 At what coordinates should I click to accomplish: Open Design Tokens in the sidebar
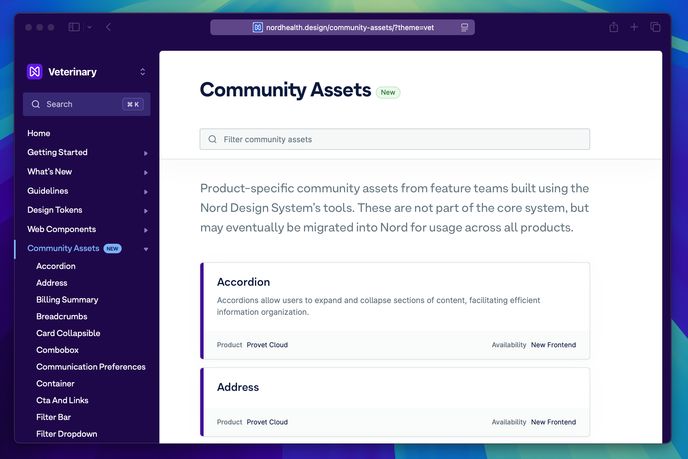pyautogui.click(x=55, y=210)
